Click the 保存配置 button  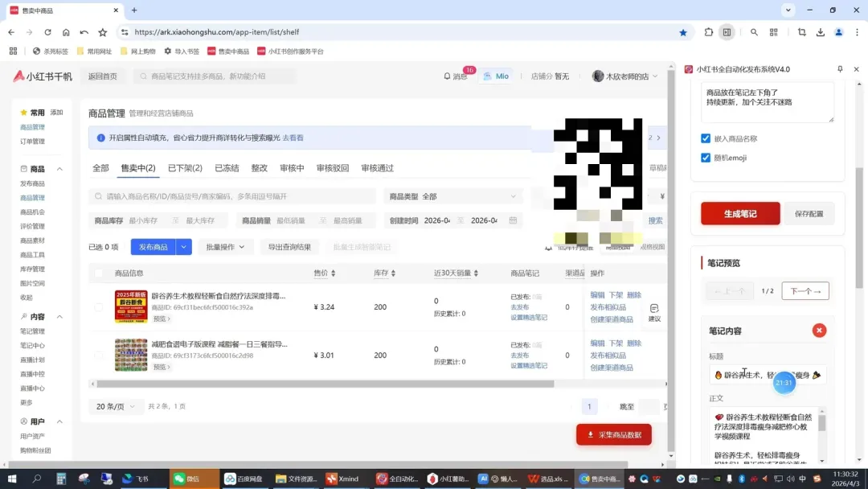click(x=809, y=214)
